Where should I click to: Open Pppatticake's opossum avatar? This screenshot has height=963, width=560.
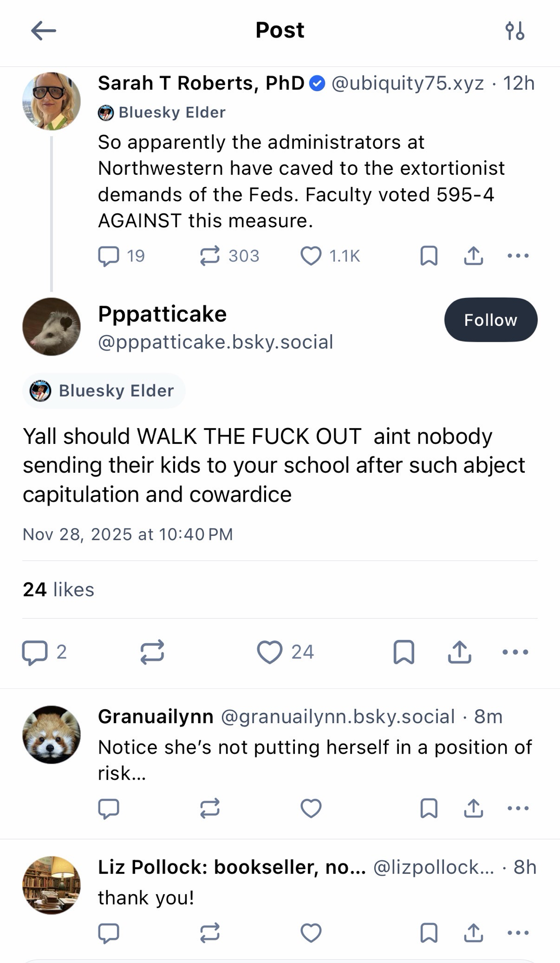pyautogui.click(x=51, y=327)
